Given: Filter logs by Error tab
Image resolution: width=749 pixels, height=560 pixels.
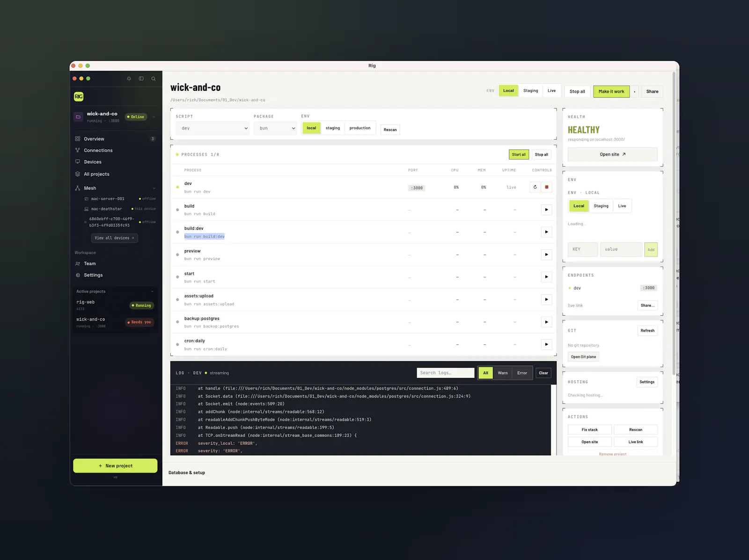Looking at the screenshot, I should point(522,373).
